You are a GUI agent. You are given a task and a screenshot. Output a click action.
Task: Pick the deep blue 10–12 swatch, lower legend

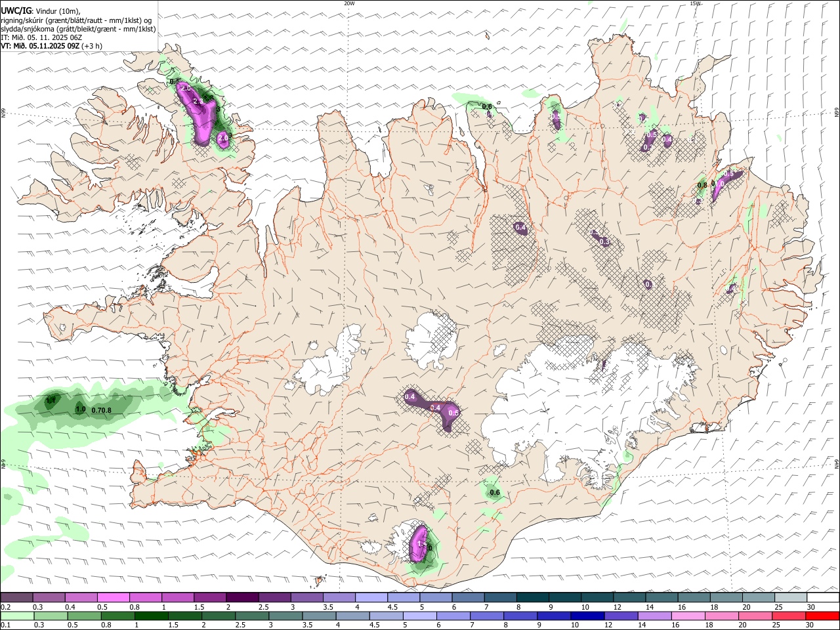(587, 616)
